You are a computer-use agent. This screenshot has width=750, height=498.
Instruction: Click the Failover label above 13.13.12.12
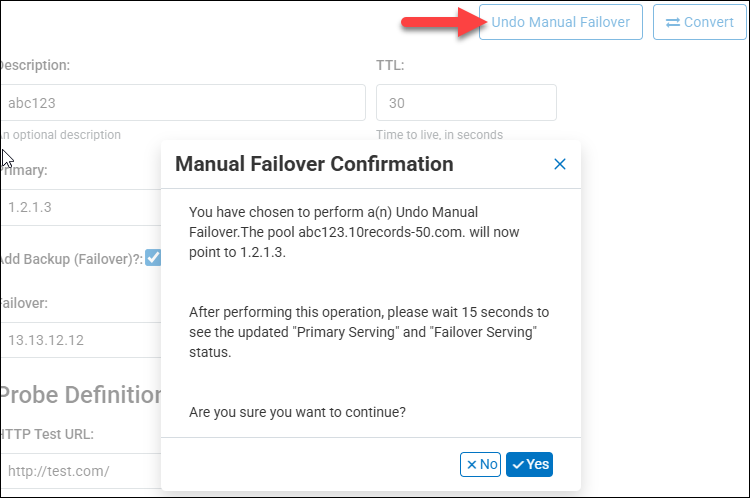pos(24,303)
